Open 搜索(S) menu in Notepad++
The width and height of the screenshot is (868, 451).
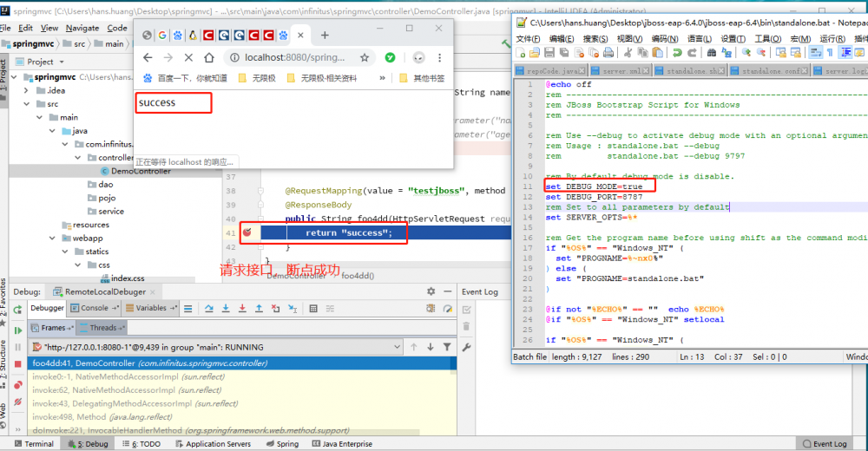(595, 39)
